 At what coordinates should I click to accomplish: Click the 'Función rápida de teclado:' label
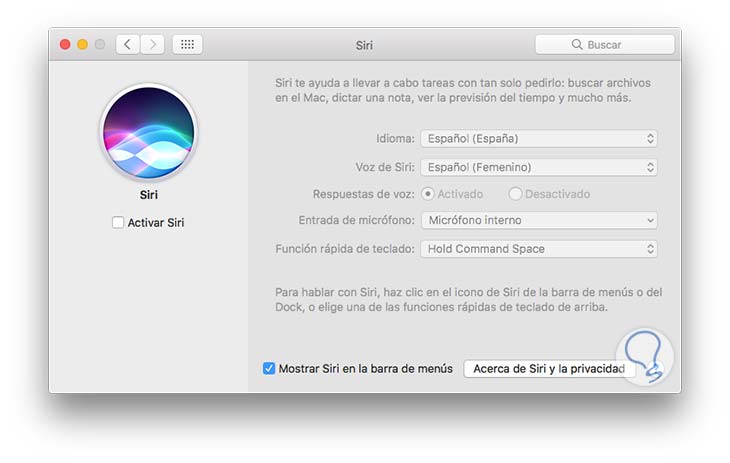pyautogui.click(x=345, y=249)
